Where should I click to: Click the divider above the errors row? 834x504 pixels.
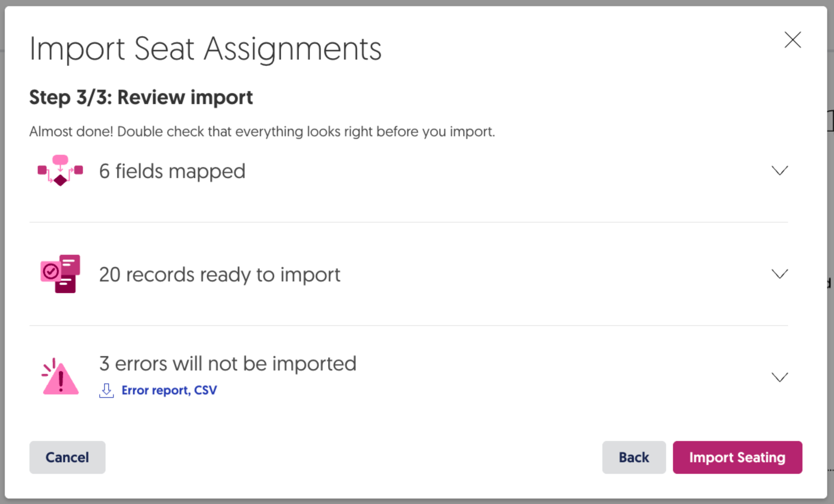[408, 326]
